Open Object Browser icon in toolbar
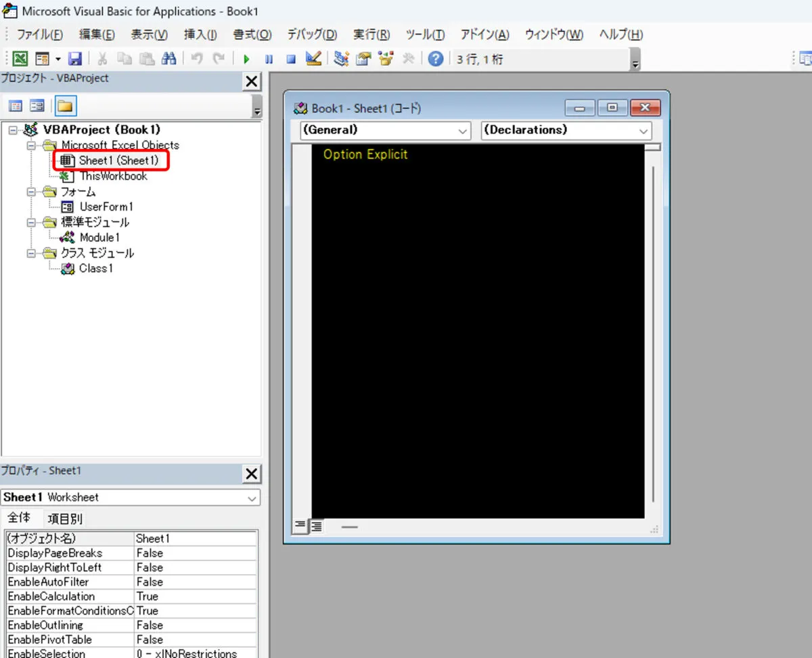Image resolution: width=812 pixels, height=658 pixels. [x=386, y=59]
